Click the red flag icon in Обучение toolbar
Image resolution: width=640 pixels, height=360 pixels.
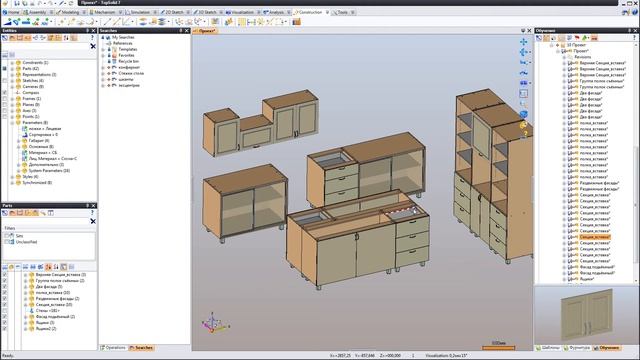(577, 38)
